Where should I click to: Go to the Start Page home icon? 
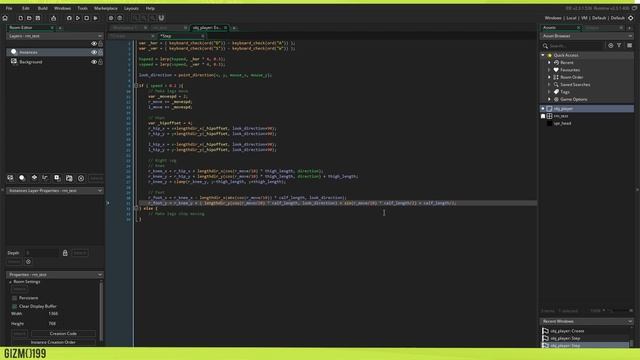5,18
